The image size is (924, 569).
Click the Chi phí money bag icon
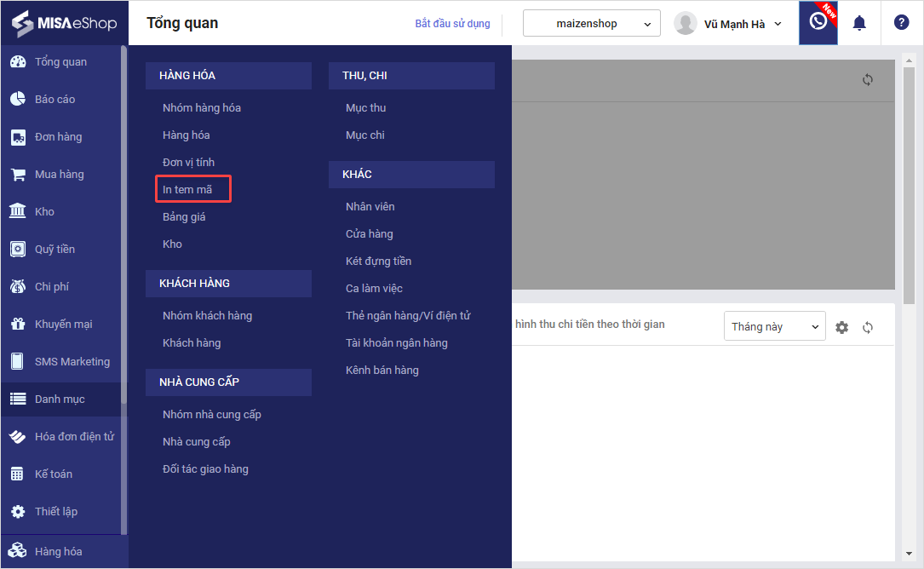(x=18, y=286)
